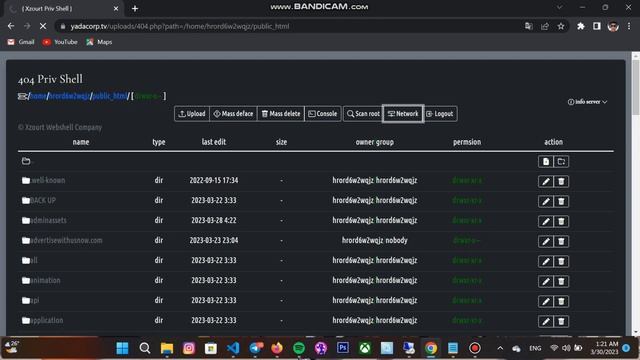Click the Upload button
The image size is (640, 360).
(192, 114)
